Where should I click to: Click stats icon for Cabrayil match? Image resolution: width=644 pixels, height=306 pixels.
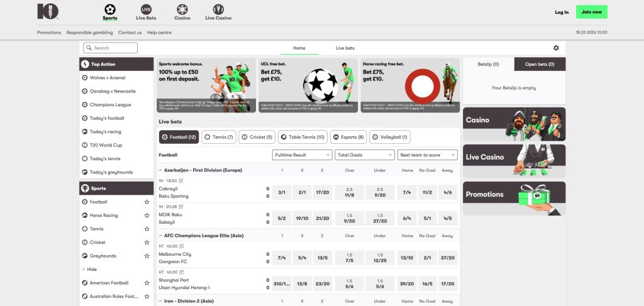[x=181, y=181]
